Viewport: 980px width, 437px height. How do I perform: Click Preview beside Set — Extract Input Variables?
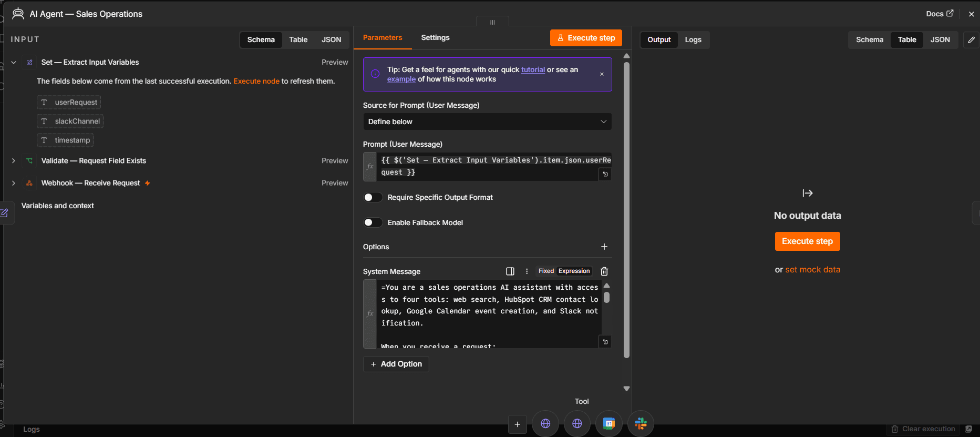click(335, 62)
